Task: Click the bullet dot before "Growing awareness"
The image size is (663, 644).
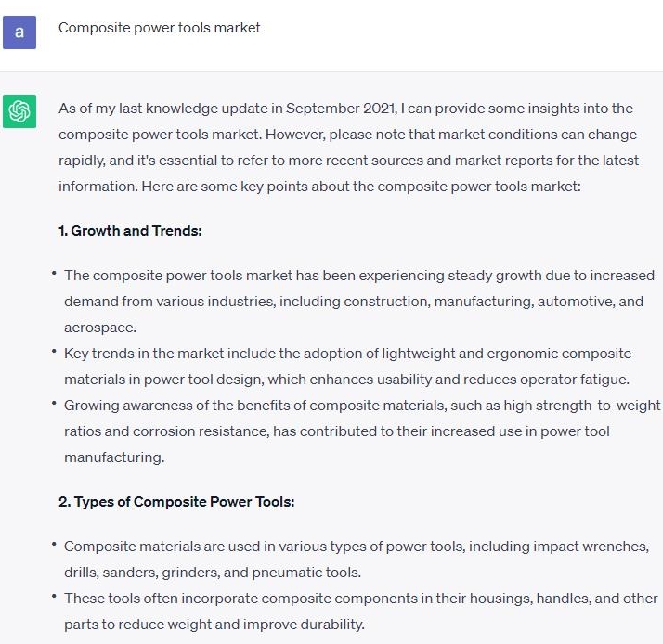Action: [55, 403]
